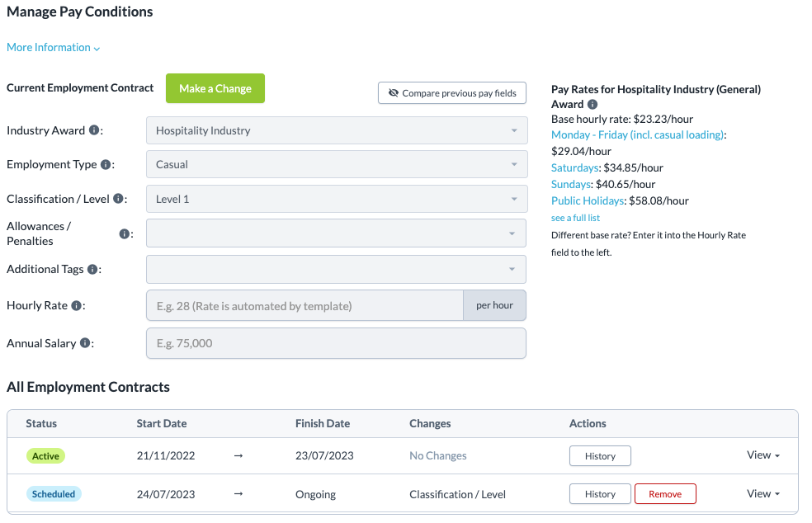Image resolution: width=812 pixels, height=523 pixels.
Task: Click the Classification / Level info icon
Action: pyautogui.click(x=116, y=198)
